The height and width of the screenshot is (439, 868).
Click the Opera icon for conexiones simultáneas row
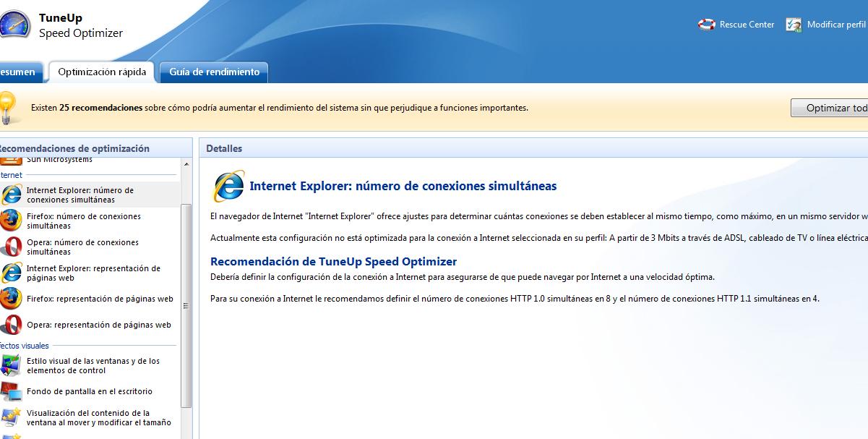[10, 247]
